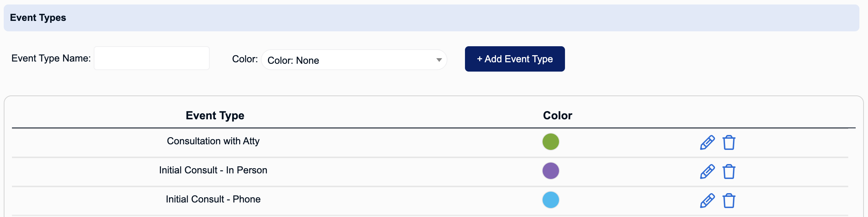
Task: Select the Initial Consult - Phone row text
Action: pyautogui.click(x=213, y=199)
